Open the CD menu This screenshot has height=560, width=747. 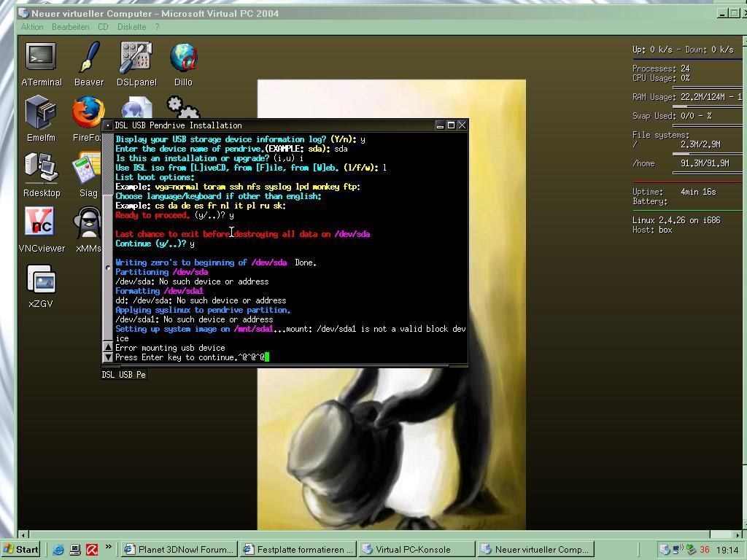pyautogui.click(x=103, y=27)
